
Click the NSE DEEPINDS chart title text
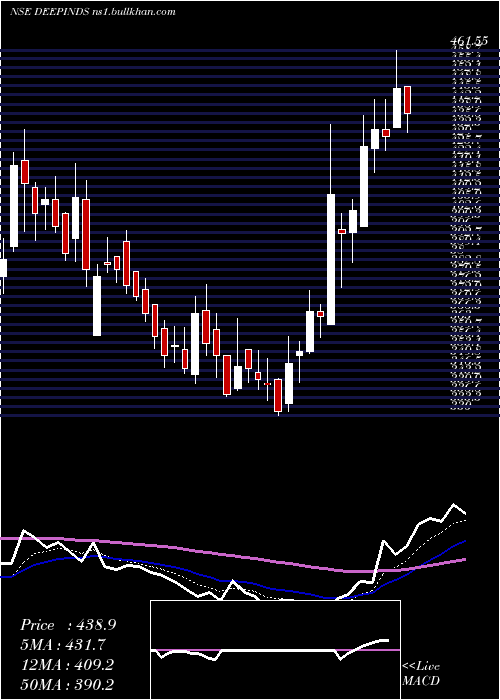(92, 12)
